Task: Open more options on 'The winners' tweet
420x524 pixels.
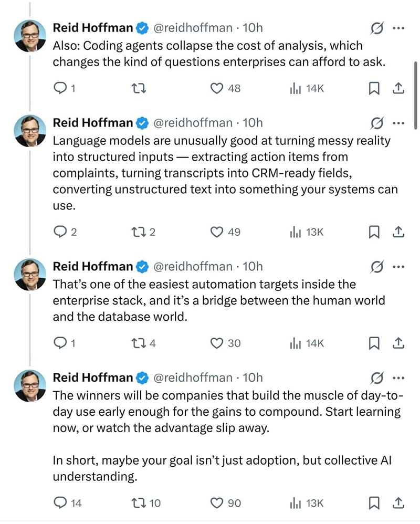Action: tap(399, 378)
